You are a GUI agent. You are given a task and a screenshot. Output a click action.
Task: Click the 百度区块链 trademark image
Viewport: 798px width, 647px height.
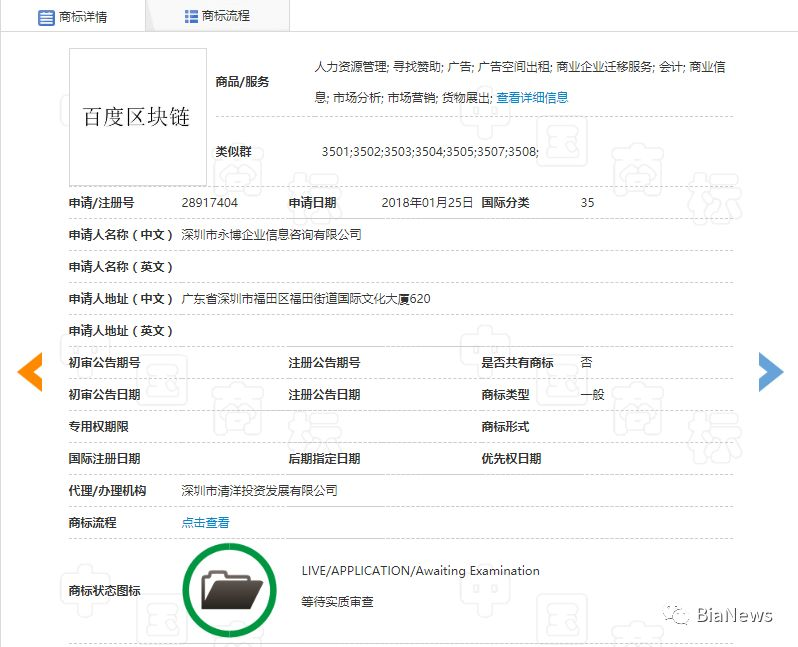138,117
